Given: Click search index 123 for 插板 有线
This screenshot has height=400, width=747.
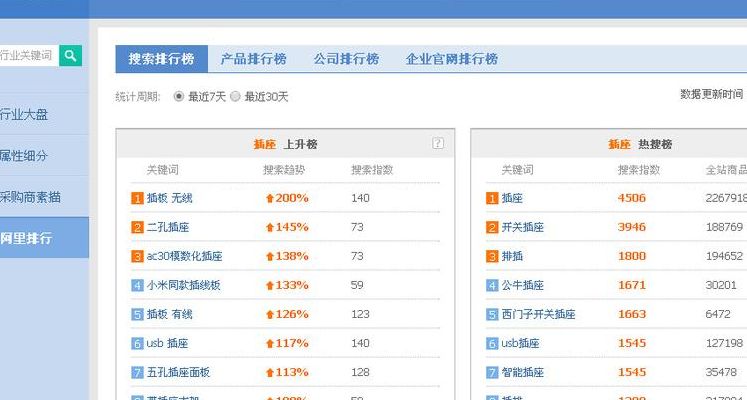Looking at the screenshot, I should [360, 314].
